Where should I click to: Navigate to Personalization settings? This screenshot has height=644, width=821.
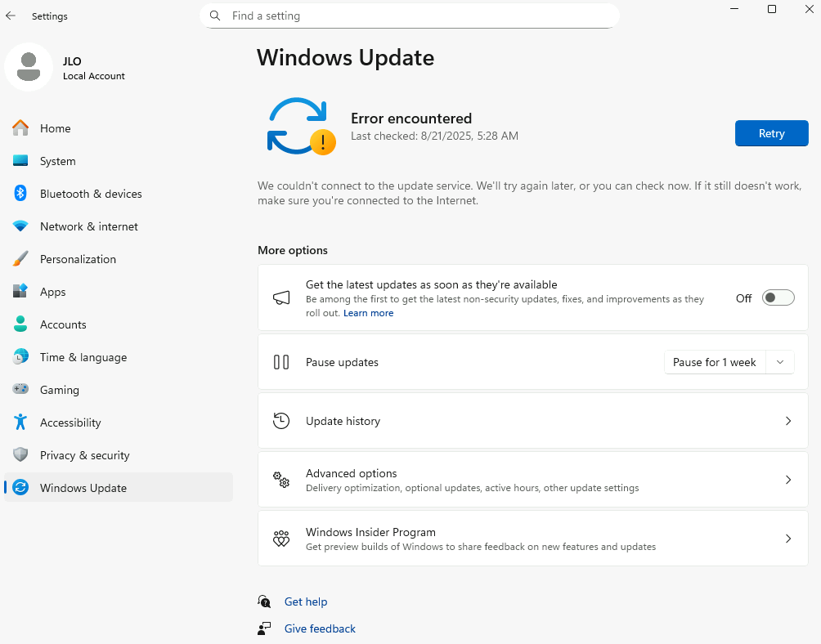click(x=119, y=259)
